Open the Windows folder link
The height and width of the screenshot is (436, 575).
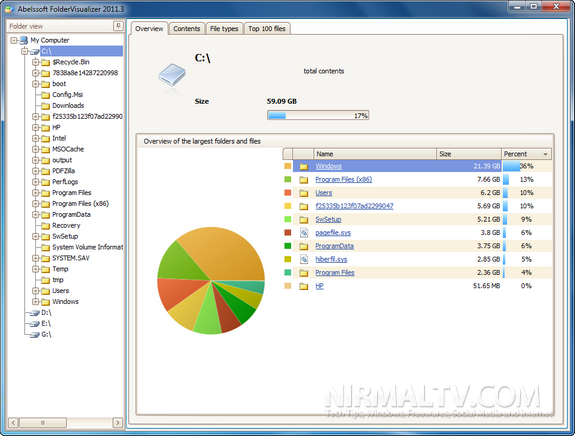tap(329, 166)
